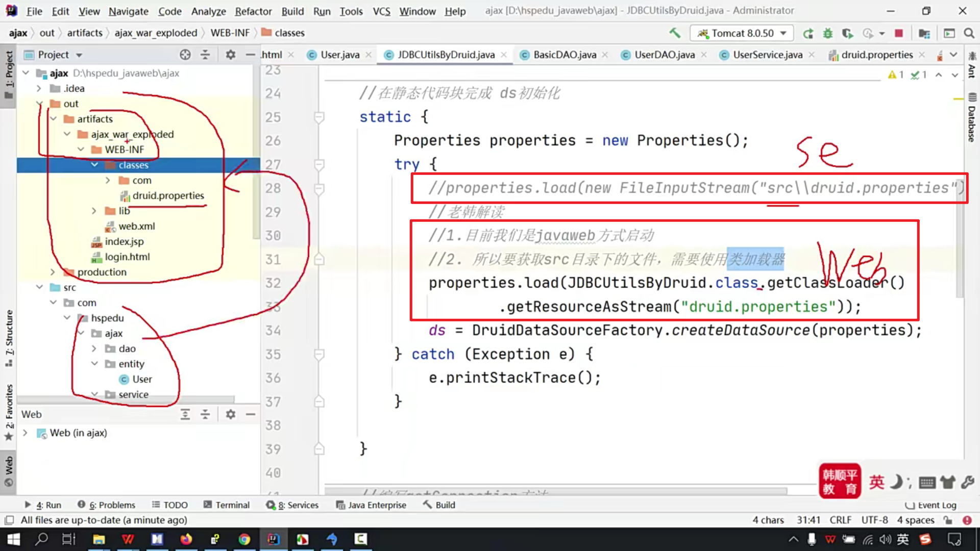Open the Tomcat 8.0.50 run configuration dropdown
This screenshot has height=551, width=980.
tap(742, 33)
